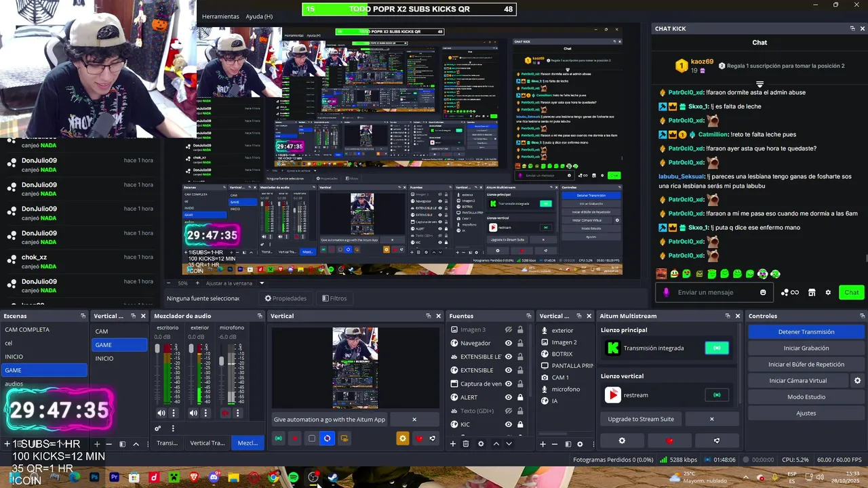
Task: Open microfono channel options menu
Action: 239,413
